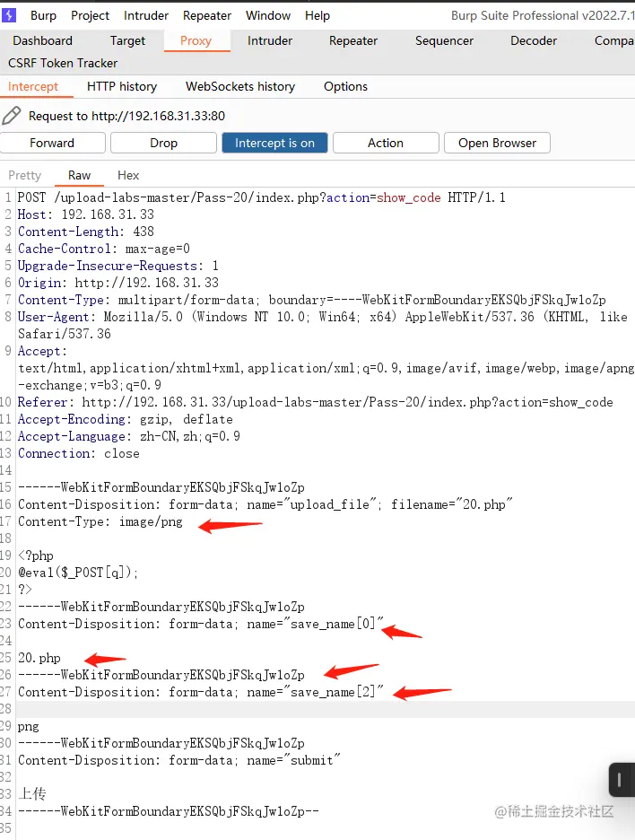Open the proxy Options sub-tab
This screenshot has height=840, width=635.
click(x=345, y=87)
